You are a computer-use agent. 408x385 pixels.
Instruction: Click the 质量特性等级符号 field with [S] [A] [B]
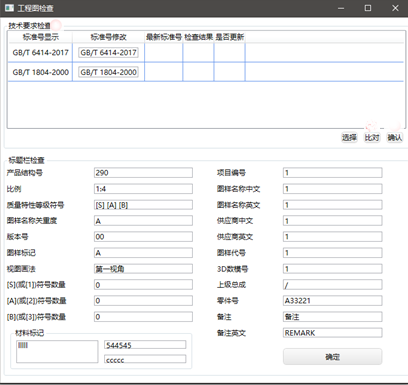tap(143, 205)
